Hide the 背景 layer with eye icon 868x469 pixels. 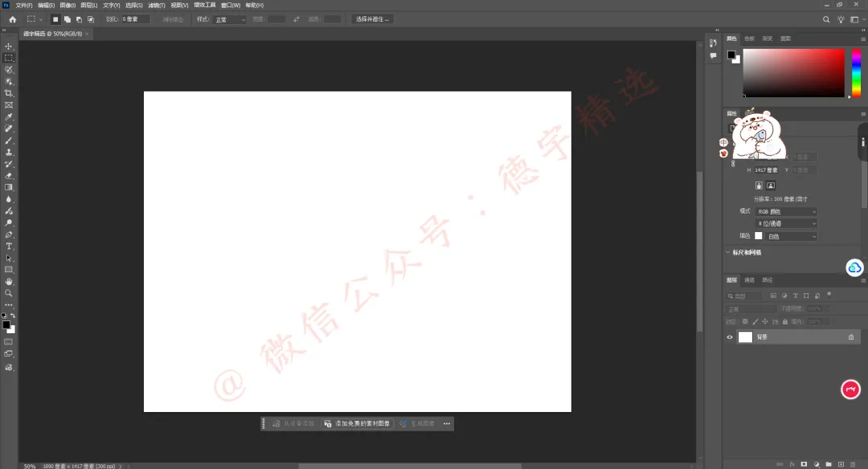pos(730,336)
